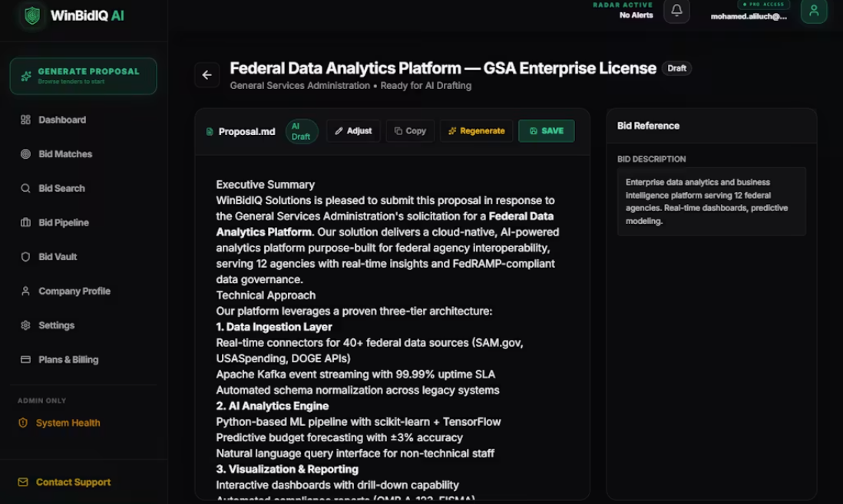Click the notification bell icon
The image size is (843, 504).
coord(676,11)
